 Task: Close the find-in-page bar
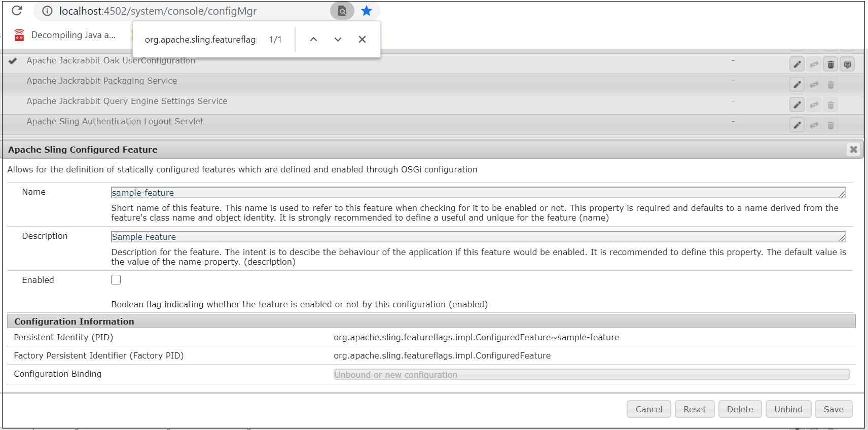coord(362,40)
